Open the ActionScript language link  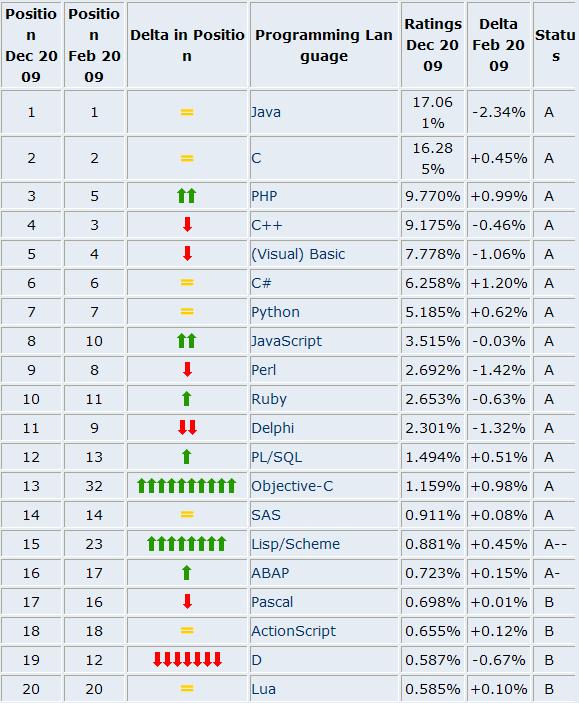293,631
